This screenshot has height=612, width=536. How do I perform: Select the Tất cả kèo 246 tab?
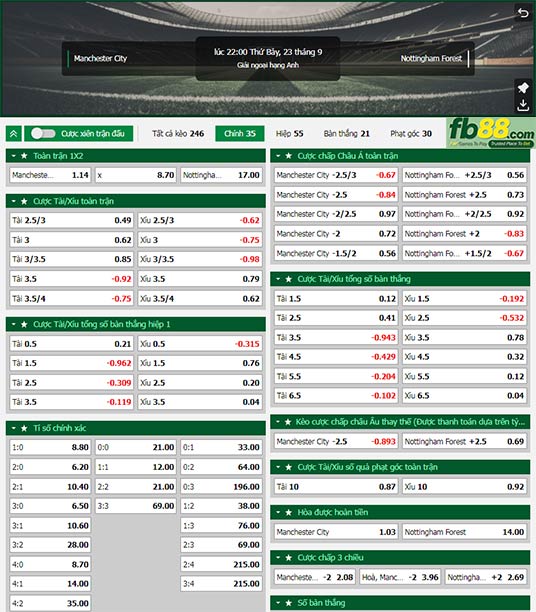[x=178, y=134]
